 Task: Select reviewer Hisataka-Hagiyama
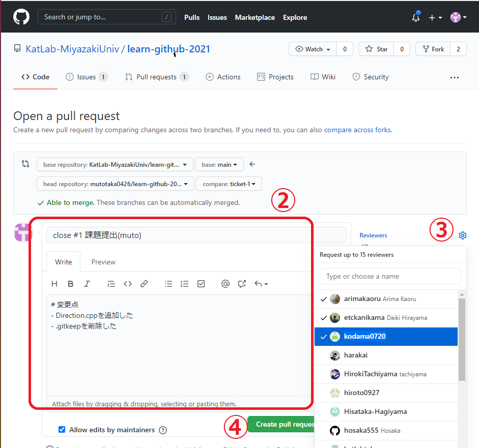coord(386,412)
